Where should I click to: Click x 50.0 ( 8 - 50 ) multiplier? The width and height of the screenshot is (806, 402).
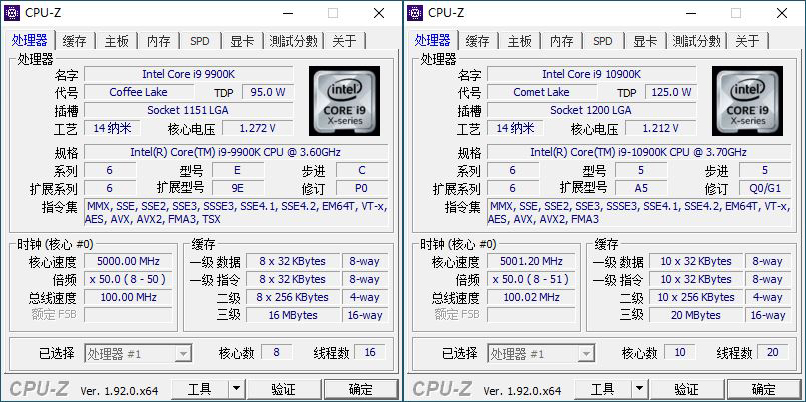pyautogui.click(x=129, y=279)
